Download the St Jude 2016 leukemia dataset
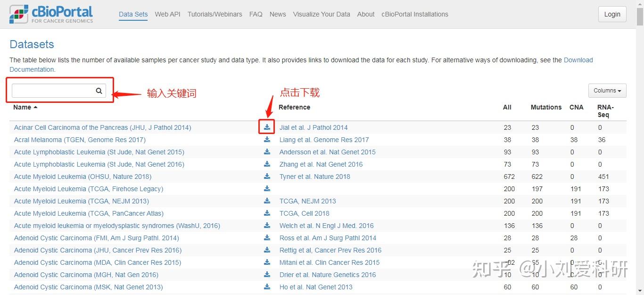This screenshot has width=644, height=295. click(x=267, y=164)
